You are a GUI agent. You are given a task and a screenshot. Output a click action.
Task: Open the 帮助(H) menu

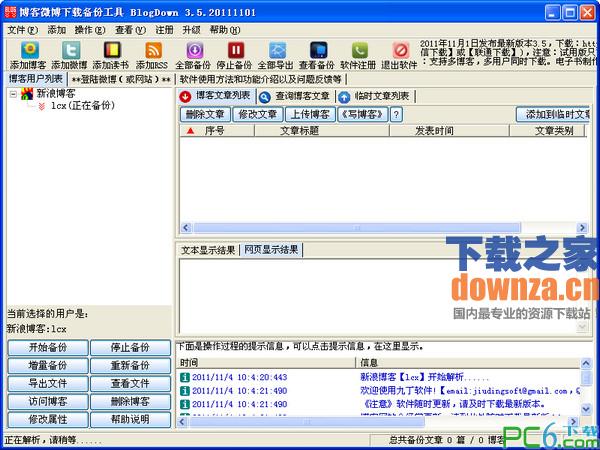(x=225, y=30)
